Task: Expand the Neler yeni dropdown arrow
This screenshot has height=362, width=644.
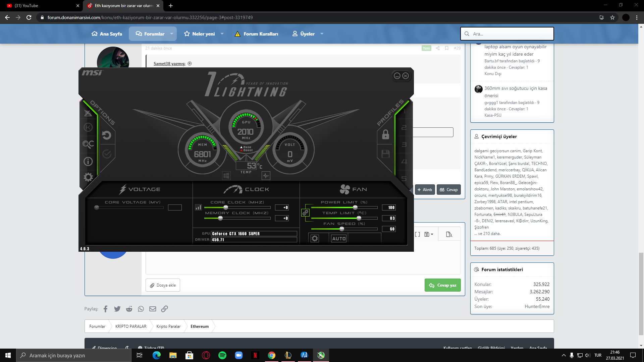Action: coord(222,34)
